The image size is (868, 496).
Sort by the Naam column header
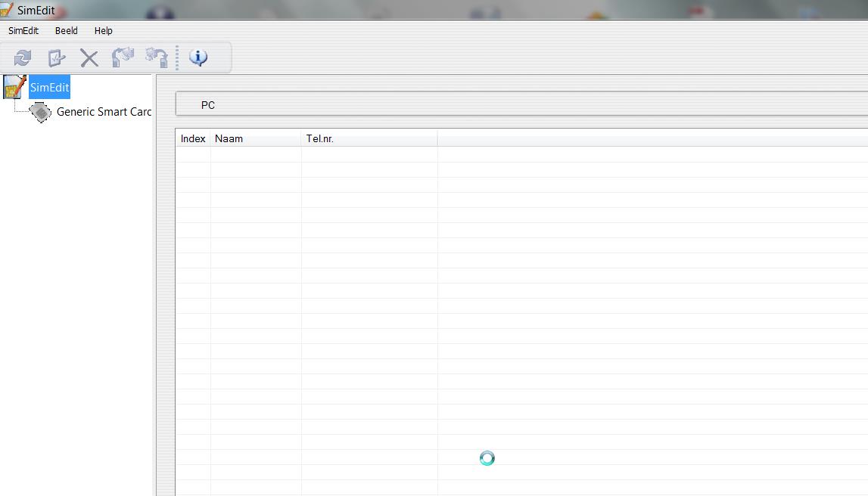256,138
